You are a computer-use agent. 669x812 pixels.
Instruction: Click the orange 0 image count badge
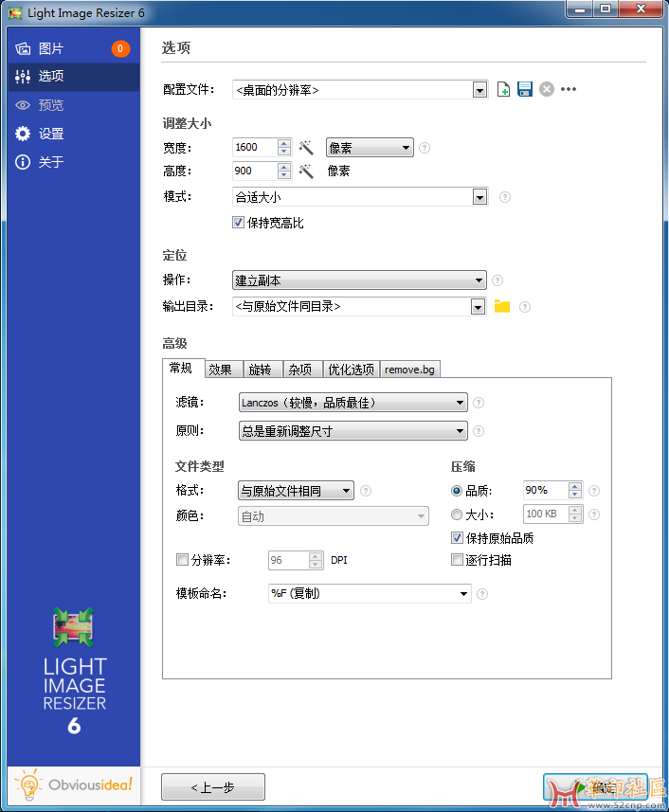(120, 48)
